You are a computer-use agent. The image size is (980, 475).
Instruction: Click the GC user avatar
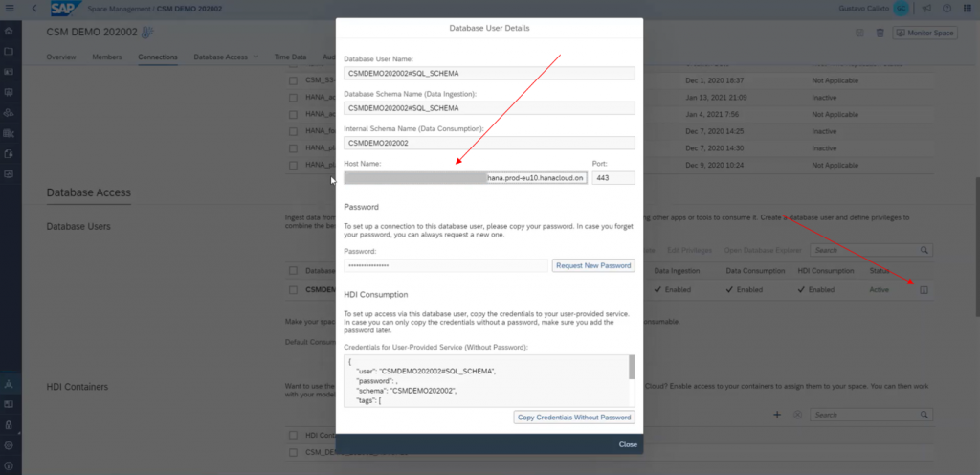click(901, 8)
